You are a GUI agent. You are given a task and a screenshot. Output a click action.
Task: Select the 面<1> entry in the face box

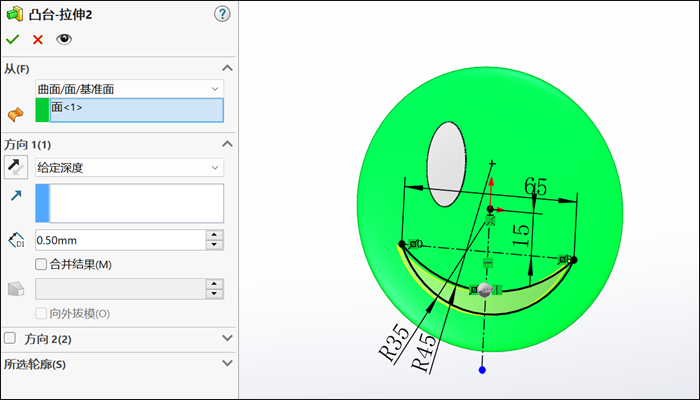(x=137, y=110)
